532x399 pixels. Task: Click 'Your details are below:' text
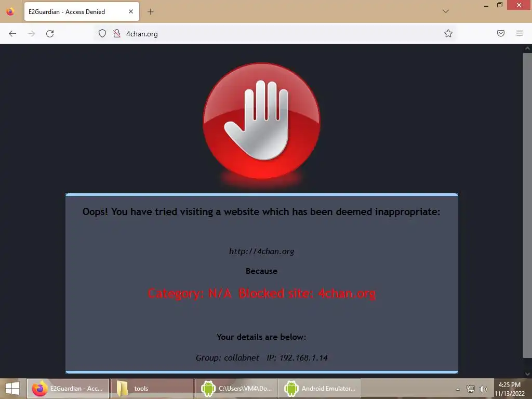click(x=261, y=337)
